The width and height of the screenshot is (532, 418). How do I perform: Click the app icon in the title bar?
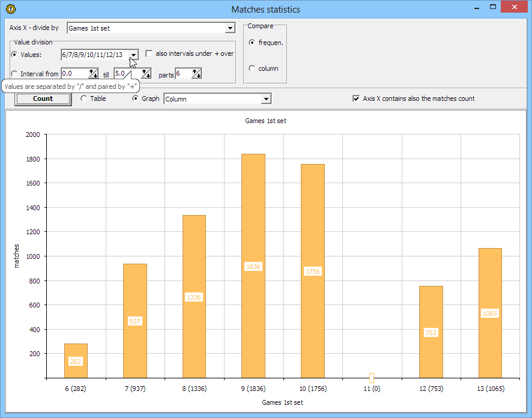(10, 9)
